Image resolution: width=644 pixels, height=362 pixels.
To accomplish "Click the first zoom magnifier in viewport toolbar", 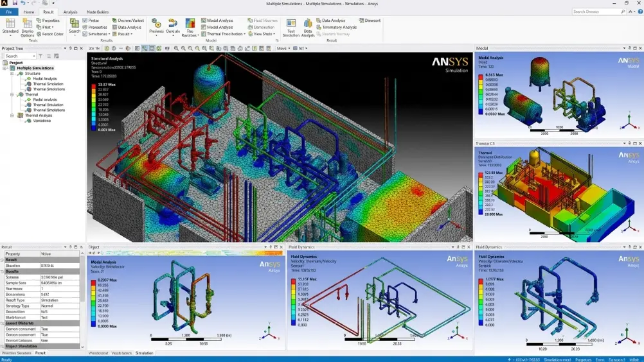I will point(176,48).
